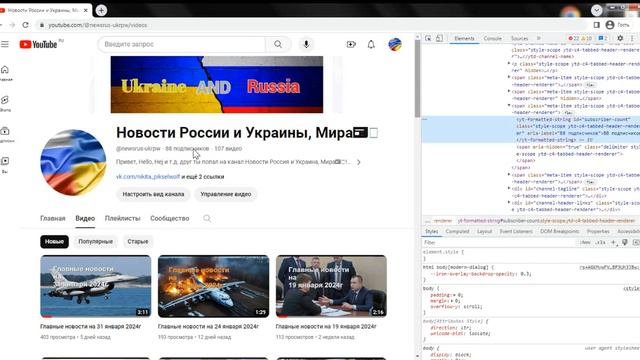Open the channel's Плейлисты tab

tap(122, 218)
